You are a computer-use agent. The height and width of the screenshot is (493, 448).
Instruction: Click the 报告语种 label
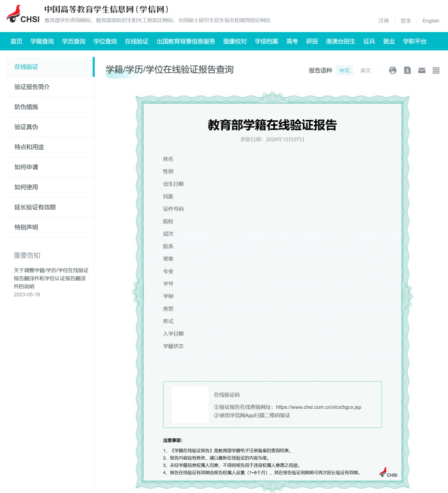(320, 70)
